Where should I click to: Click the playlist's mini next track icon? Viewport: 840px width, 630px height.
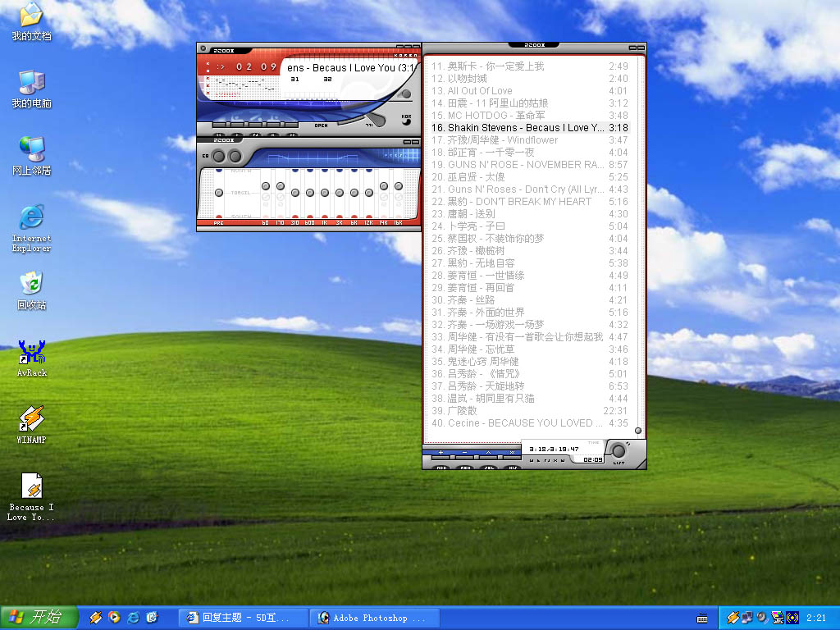click(x=563, y=460)
